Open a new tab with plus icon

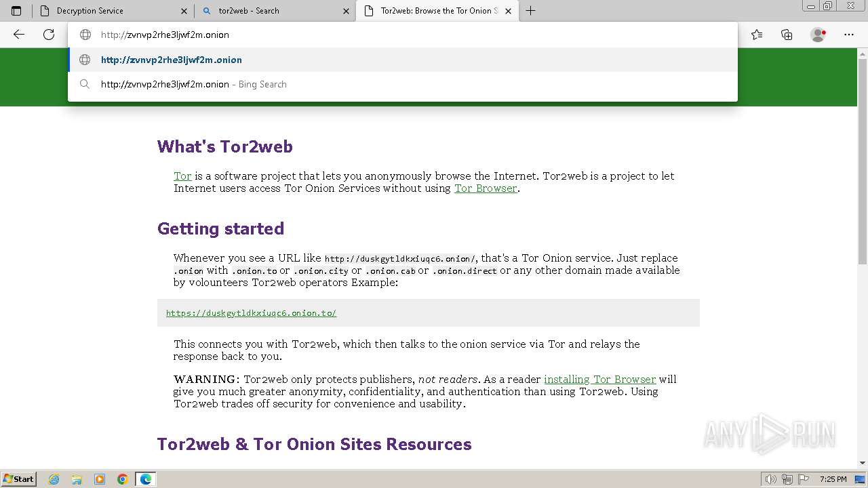click(x=530, y=11)
